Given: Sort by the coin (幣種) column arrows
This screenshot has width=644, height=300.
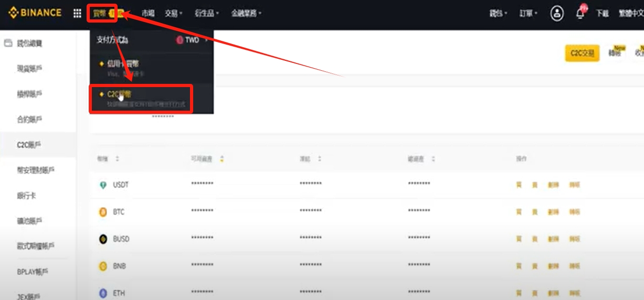Looking at the screenshot, I should (x=117, y=158).
